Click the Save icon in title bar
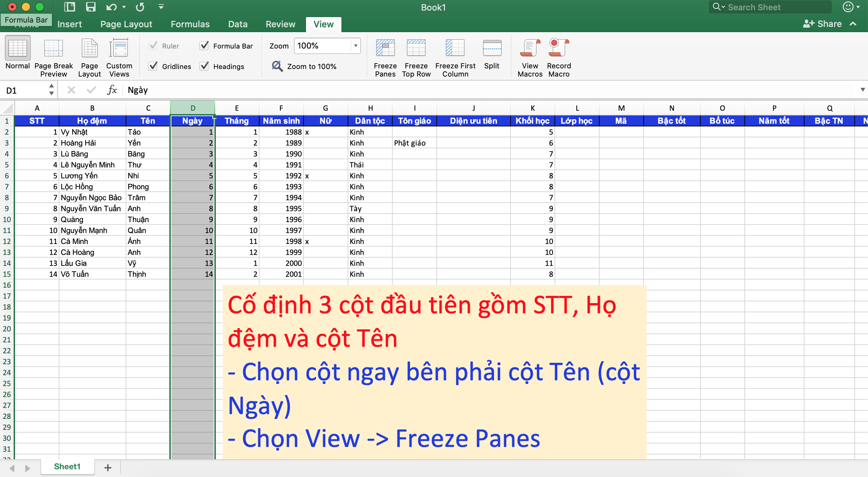The image size is (868, 477). click(90, 7)
